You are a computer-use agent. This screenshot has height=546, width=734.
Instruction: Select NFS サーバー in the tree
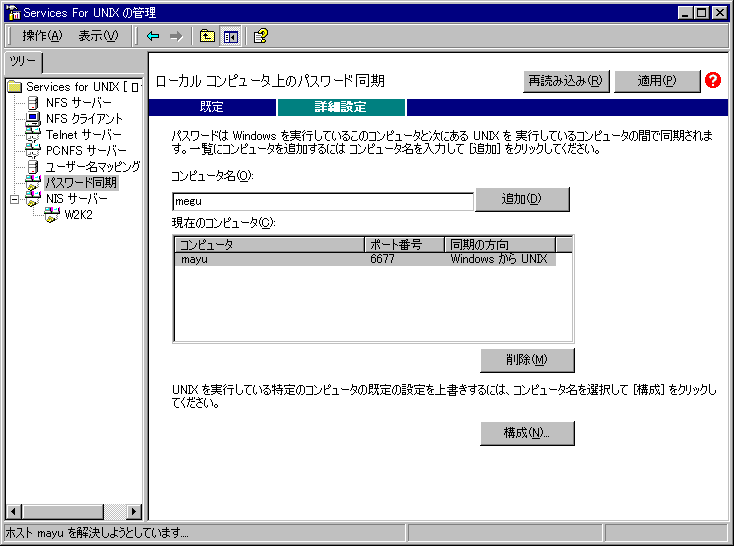click(x=79, y=103)
